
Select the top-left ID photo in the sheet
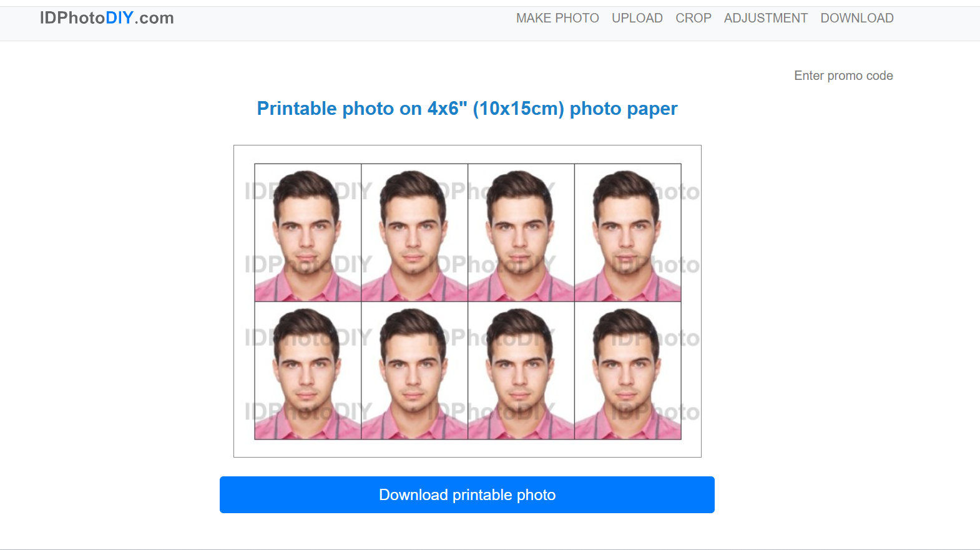point(308,232)
